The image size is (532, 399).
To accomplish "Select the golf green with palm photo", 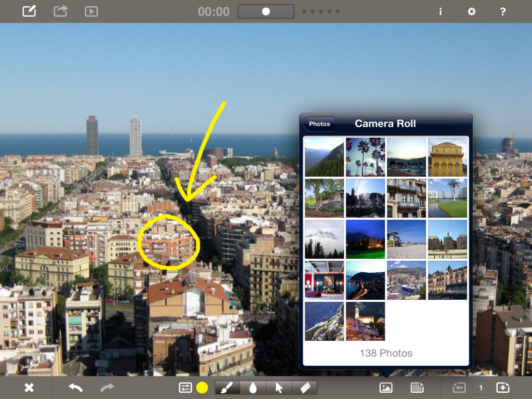I will (447, 198).
